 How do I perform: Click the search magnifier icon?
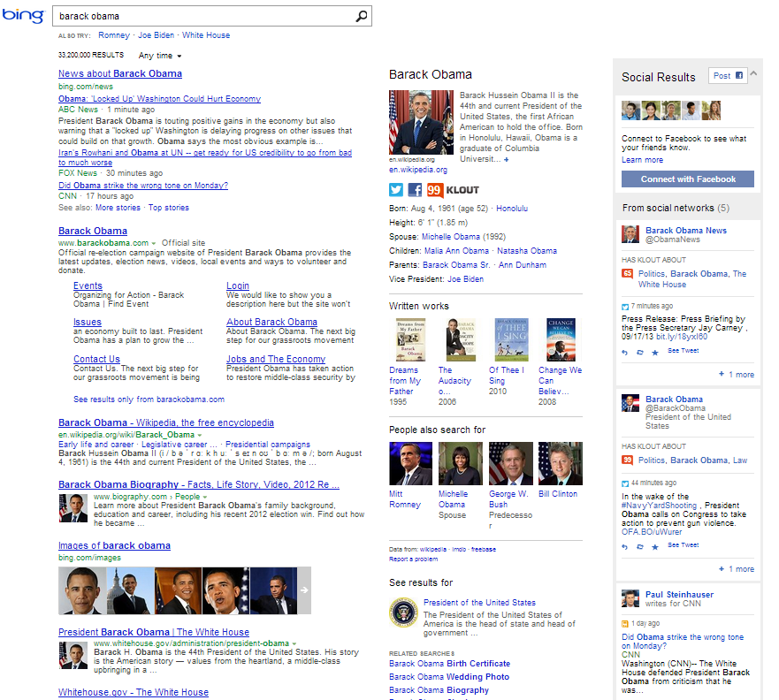pos(361,16)
